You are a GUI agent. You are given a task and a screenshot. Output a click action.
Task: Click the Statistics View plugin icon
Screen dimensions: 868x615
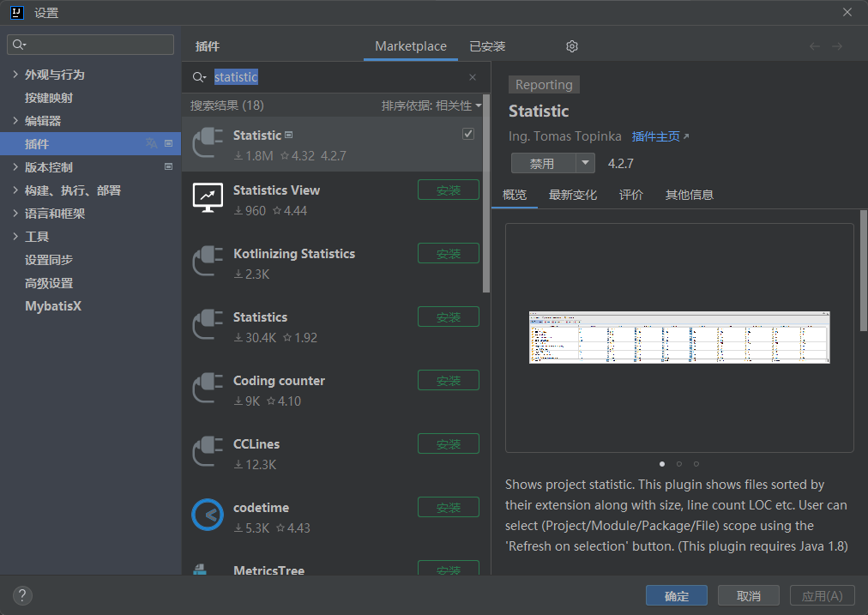point(208,198)
